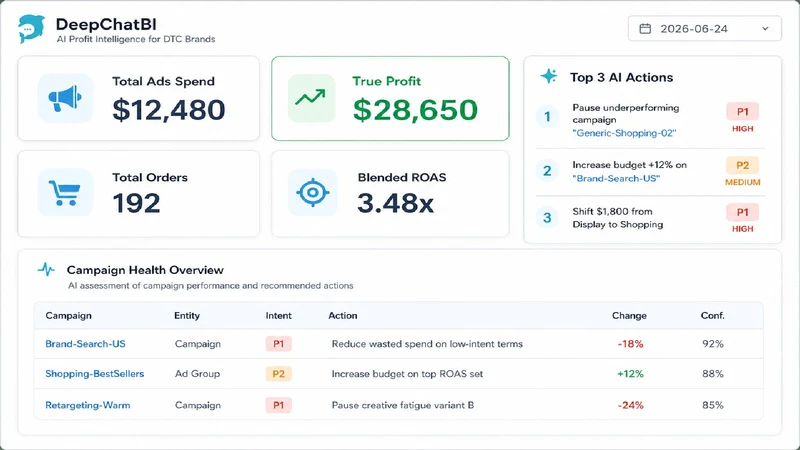
Task: Click the P2 intent badge in Shopping-BestSellers row
Action: click(279, 374)
